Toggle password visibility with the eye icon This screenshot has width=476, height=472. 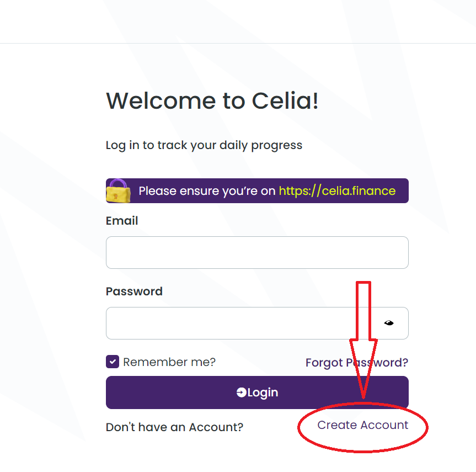coord(389,323)
